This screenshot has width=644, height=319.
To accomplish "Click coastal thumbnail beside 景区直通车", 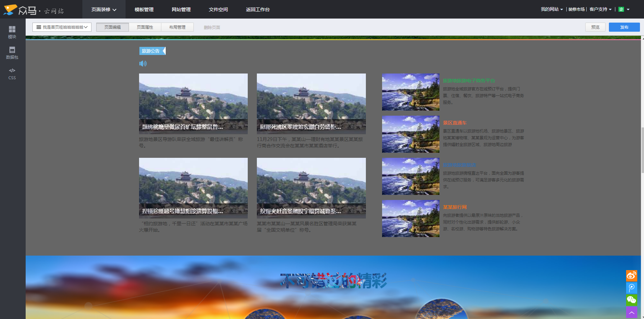I will pyautogui.click(x=411, y=134).
